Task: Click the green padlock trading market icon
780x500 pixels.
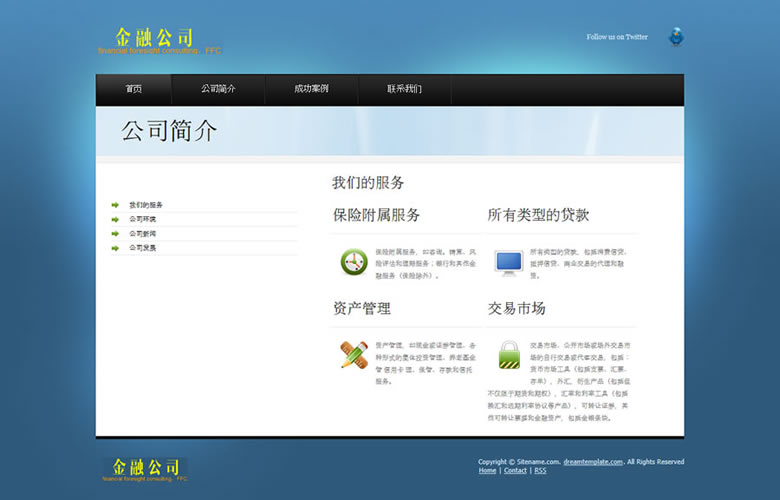Action: 509,355
